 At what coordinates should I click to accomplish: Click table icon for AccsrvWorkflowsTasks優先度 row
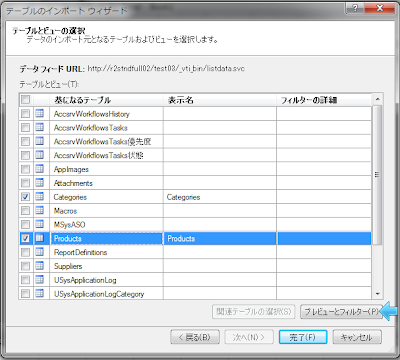pos(40,141)
